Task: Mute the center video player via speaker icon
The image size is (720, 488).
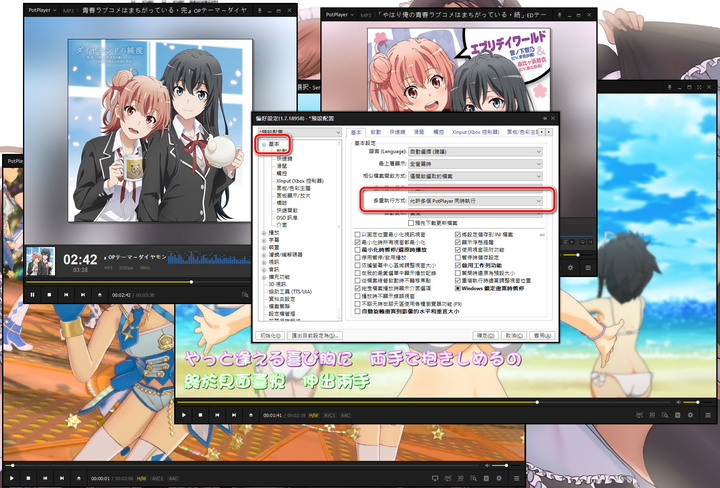Action: coord(679,403)
